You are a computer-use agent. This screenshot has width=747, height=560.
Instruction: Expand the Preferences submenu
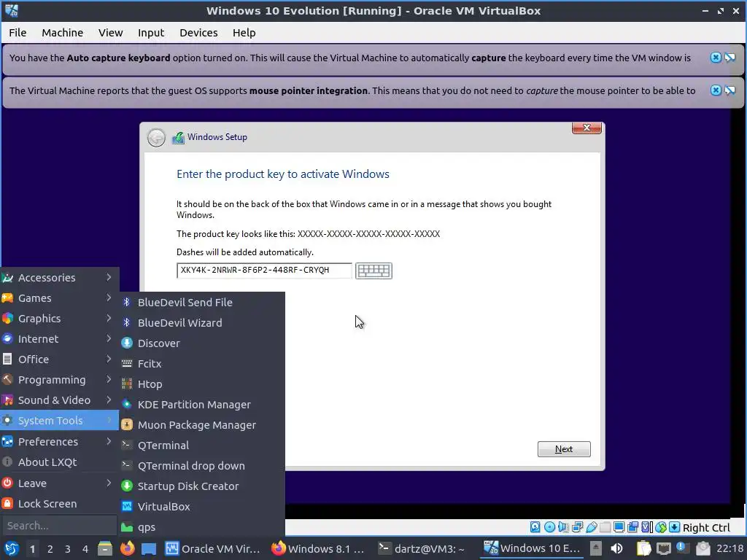point(59,441)
